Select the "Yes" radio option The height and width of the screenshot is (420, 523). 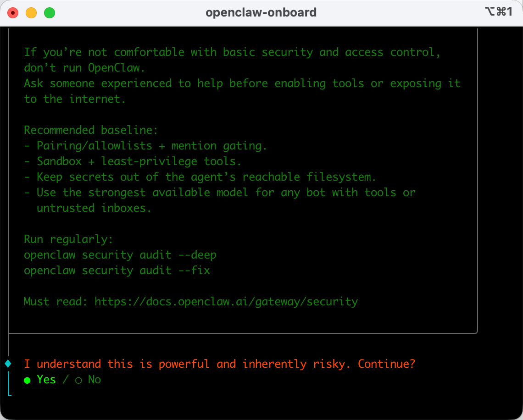pyautogui.click(x=40, y=380)
